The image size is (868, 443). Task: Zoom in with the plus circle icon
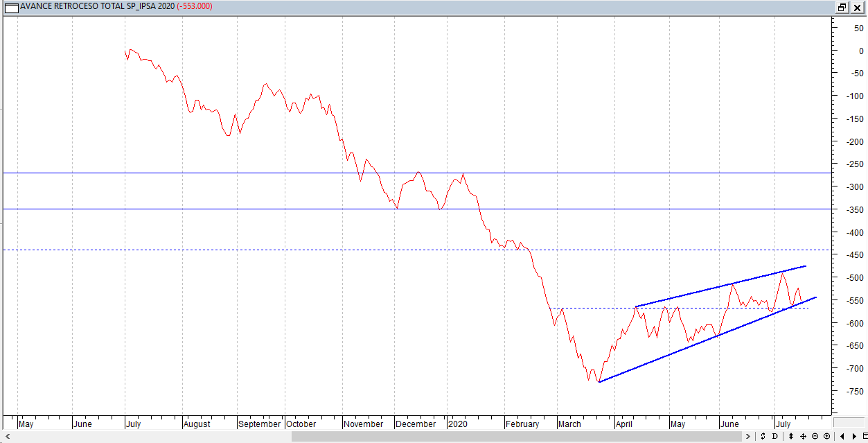[x=826, y=436]
